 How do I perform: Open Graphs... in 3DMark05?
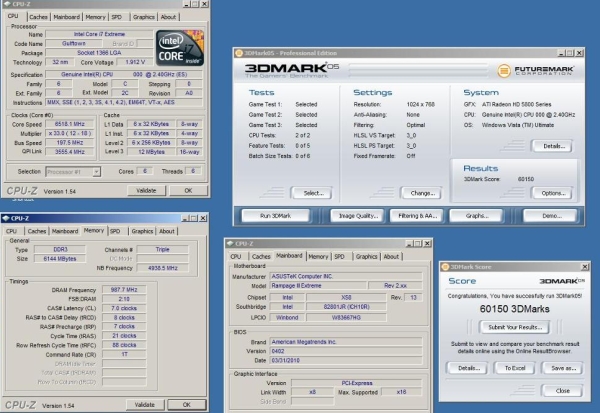476,216
